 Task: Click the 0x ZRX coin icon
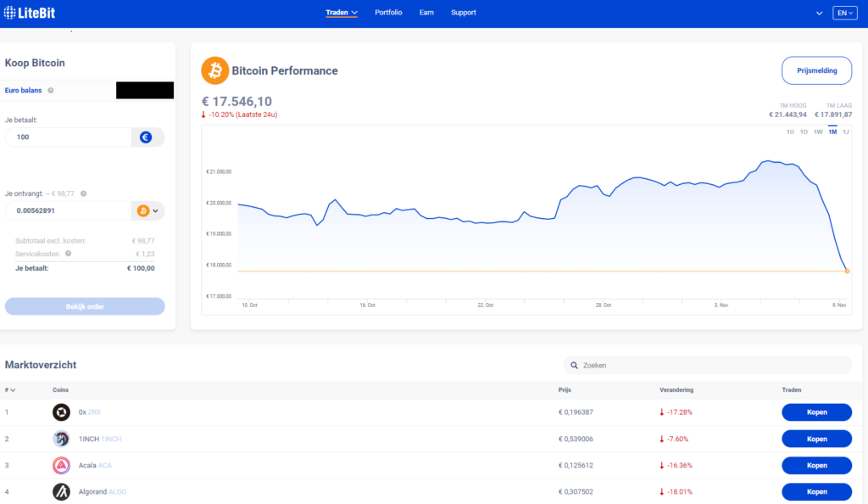tap(61, 412)
